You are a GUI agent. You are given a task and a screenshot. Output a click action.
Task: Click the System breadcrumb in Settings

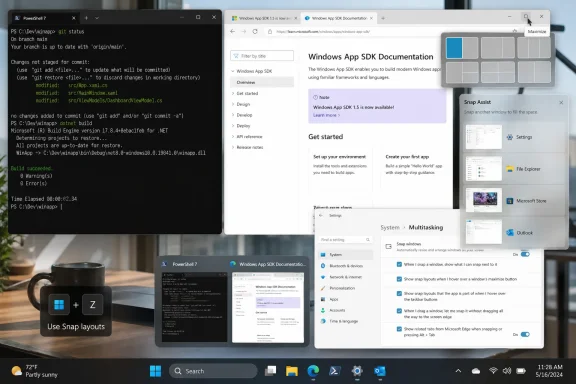click(390, 227)
